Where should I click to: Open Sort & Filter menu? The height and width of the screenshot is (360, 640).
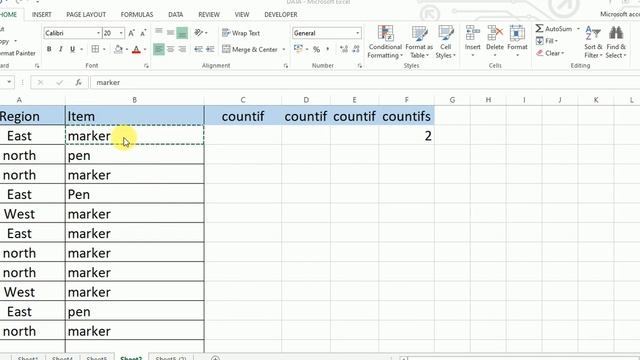593,42
